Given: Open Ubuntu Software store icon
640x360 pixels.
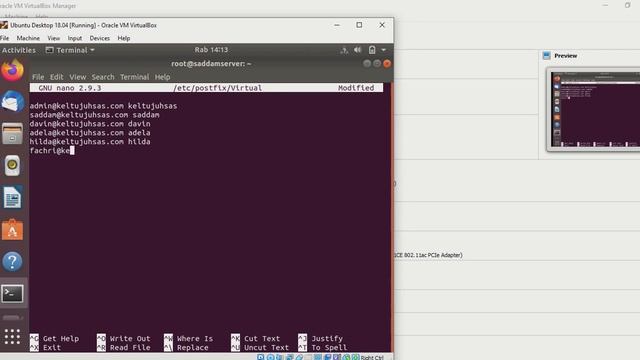Looking at the screenshot, I should (12, 230).
